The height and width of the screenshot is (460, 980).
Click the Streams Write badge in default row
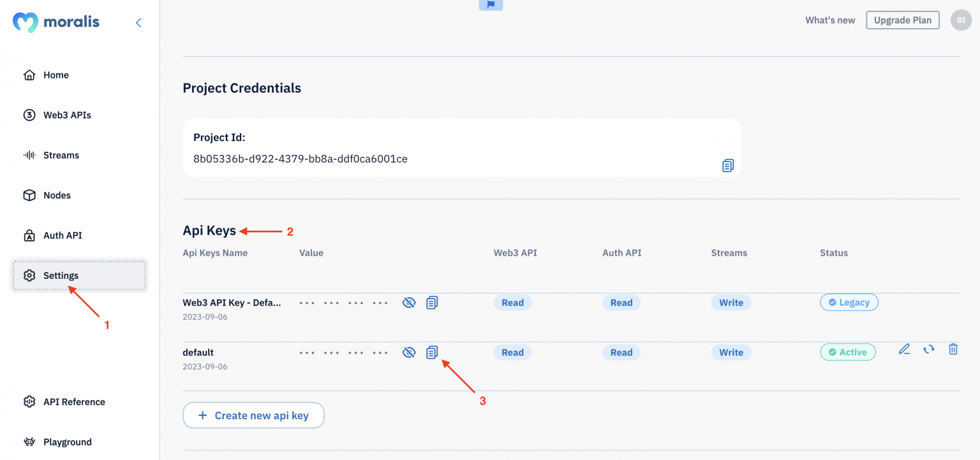(731, 352)
